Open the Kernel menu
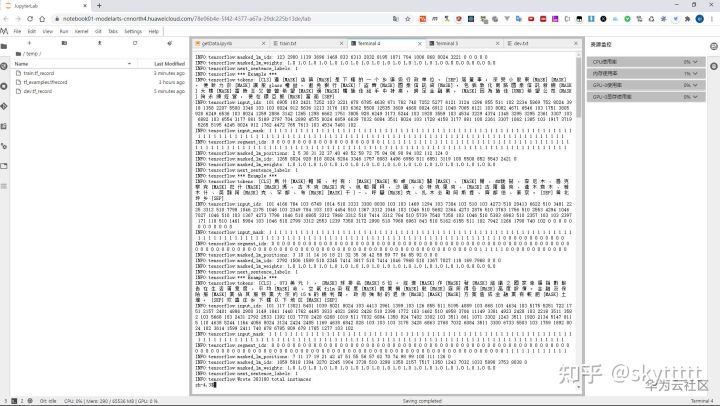The width and height of the screenshot is (720, 406). (x=81, y=31)
